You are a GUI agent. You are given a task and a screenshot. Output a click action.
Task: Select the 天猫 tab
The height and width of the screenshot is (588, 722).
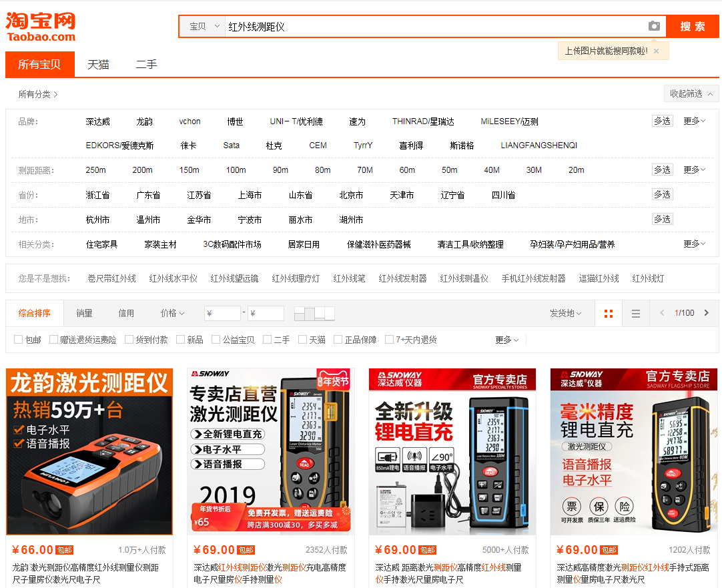tap(99, 65)
